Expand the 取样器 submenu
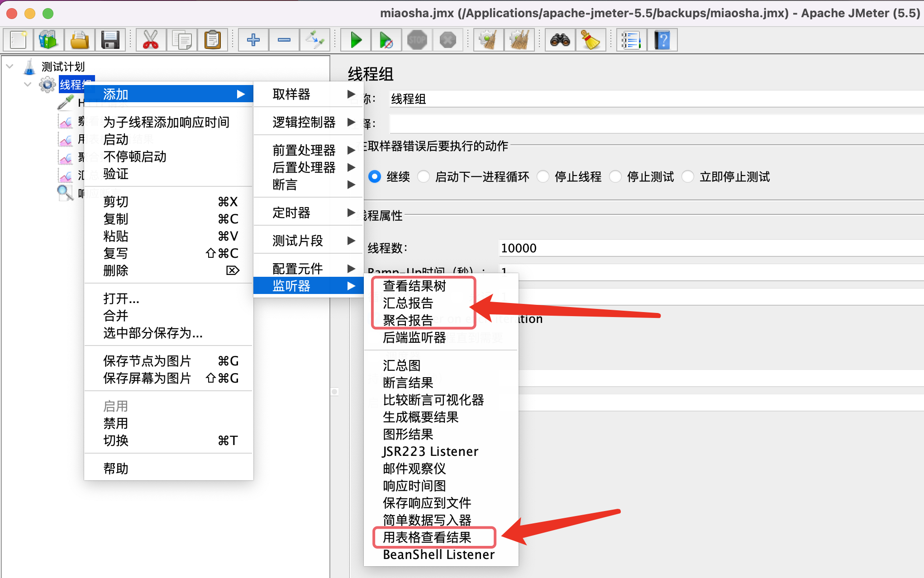The image size is (924, 578). 309,94
